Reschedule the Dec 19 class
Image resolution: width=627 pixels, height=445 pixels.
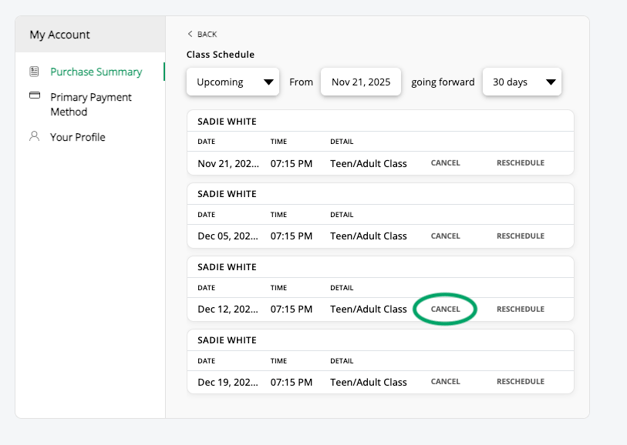[520, 382]
